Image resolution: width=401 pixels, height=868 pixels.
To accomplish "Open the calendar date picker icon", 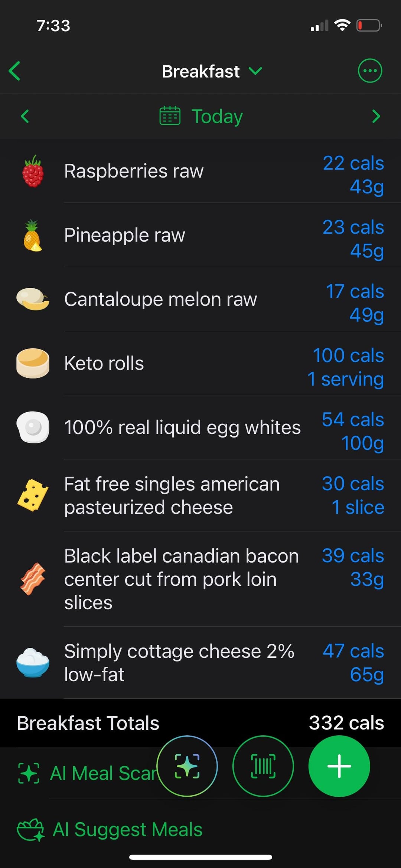I will pyautogui.click(x=170, y=116).
